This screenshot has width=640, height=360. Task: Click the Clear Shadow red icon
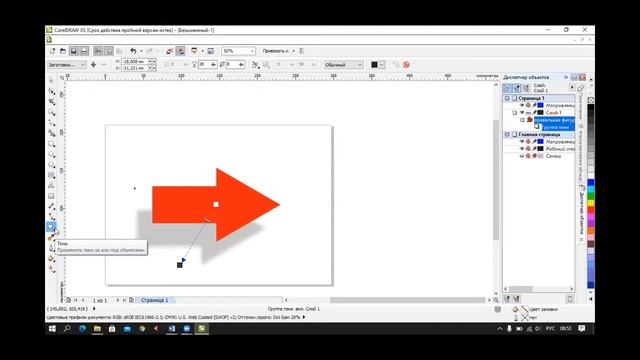point(406,65)
